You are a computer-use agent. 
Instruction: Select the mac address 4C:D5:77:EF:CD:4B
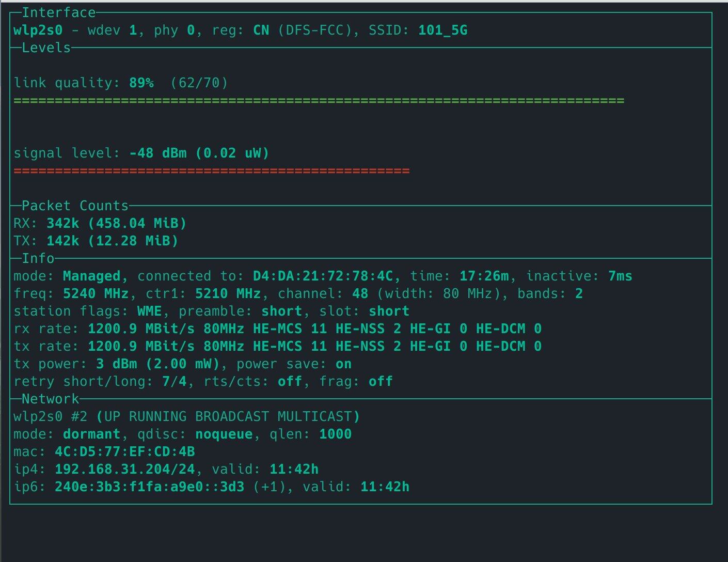coord(125,451)
